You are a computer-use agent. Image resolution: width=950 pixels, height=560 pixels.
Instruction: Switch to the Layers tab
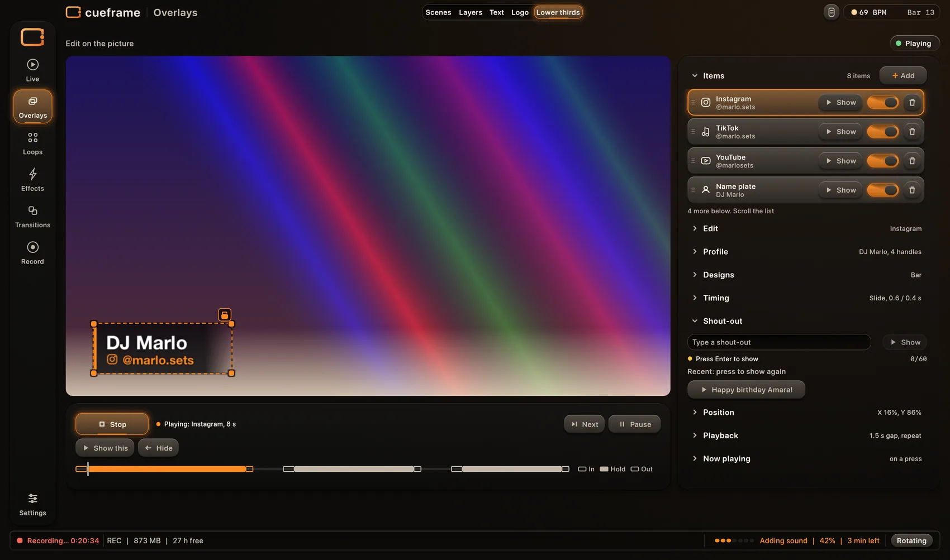point(471,12)
